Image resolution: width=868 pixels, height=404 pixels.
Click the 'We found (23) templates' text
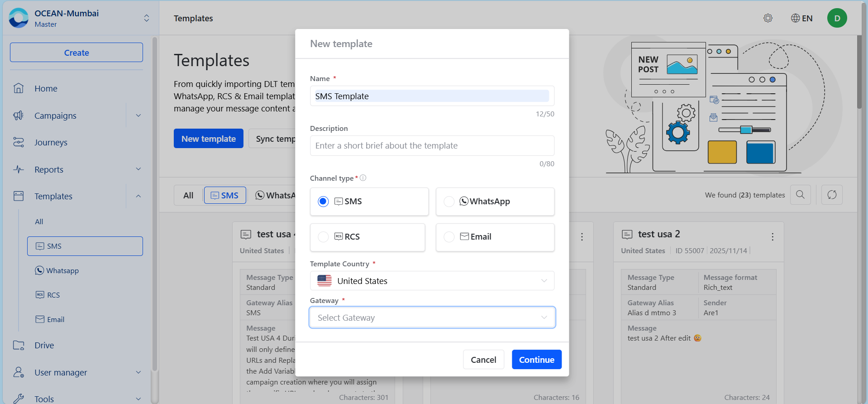[745, 195]
